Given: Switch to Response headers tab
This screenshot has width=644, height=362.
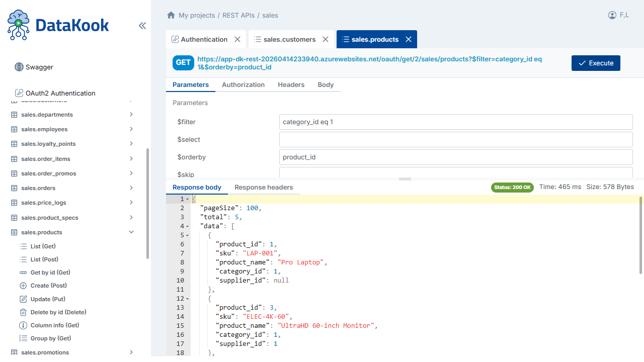Looking at the screenshot, I should tap(264, 187).
